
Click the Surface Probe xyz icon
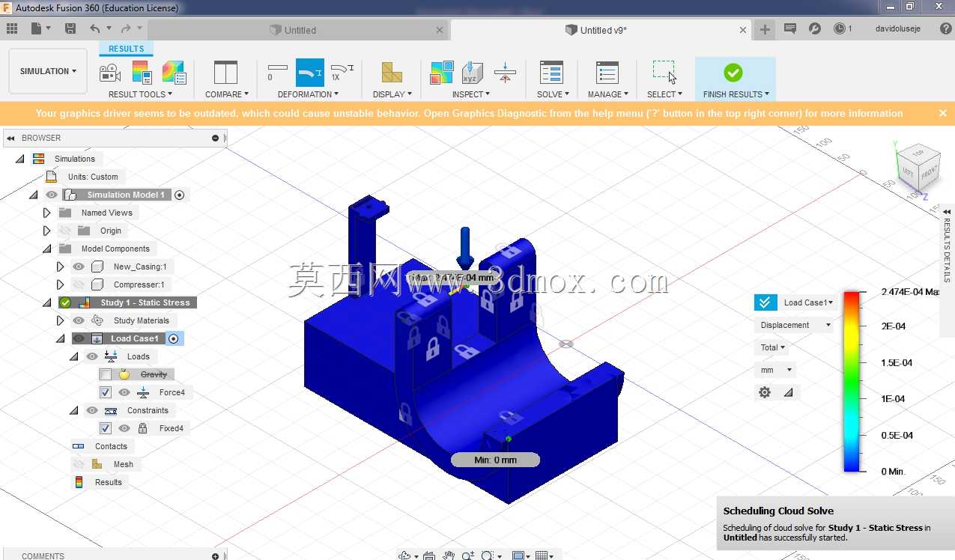(x=472, y=73)
